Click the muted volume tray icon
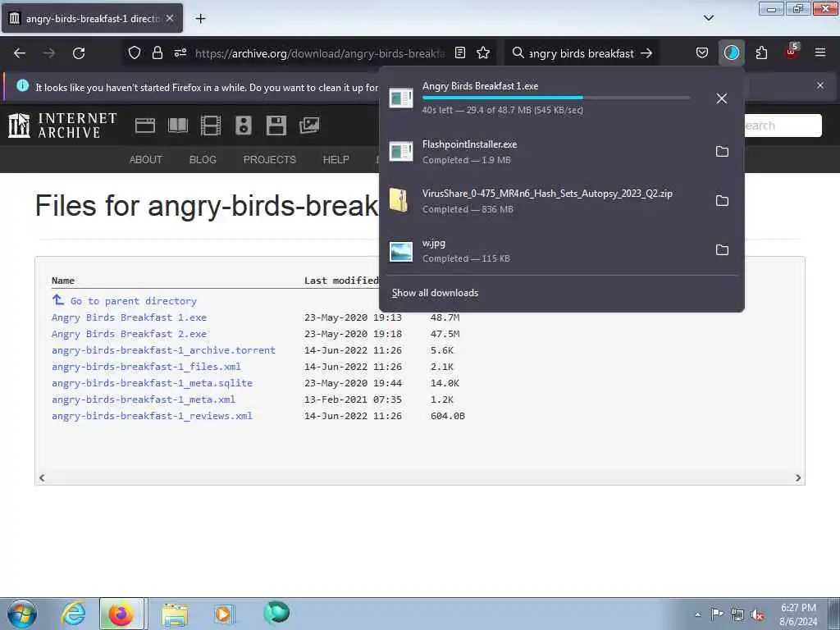Image resolution: width=840 pixels, height=630 pixels. 757,614
